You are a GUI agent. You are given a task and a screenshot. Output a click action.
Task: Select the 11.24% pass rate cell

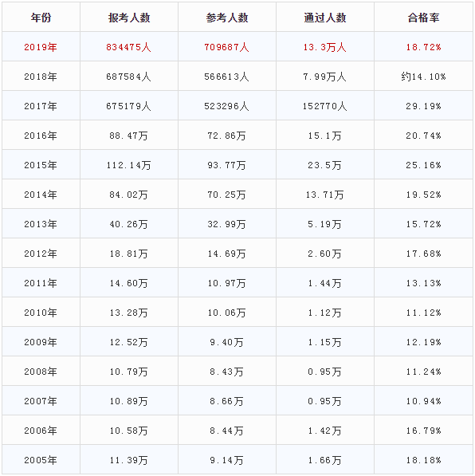423,372
